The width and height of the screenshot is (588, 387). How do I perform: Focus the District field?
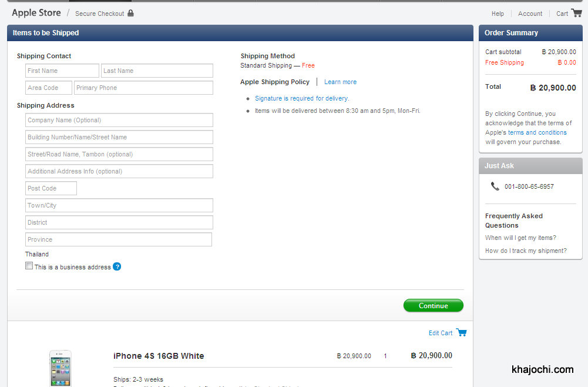pos(119,222)
